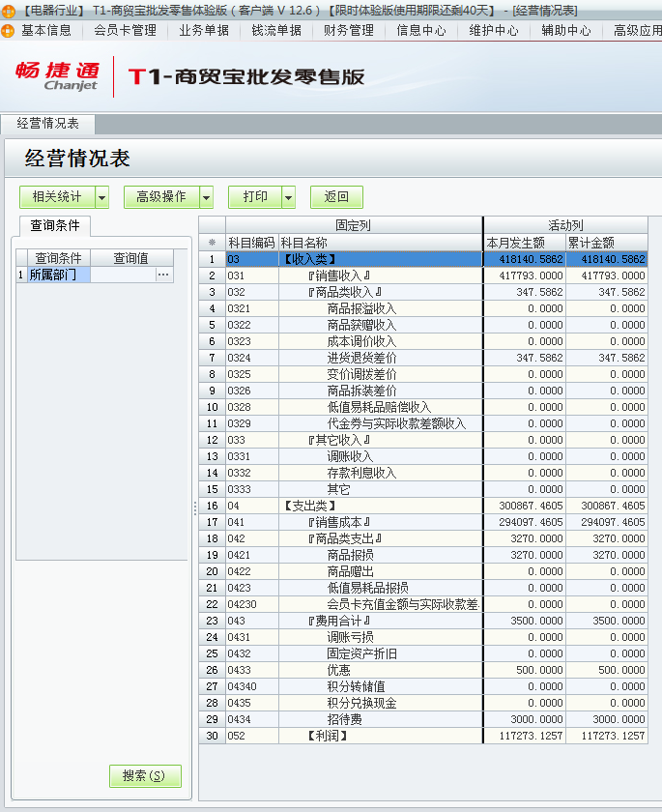The width and height of the screenshot is (662, 812).
Task: Select the 『费用合计』 row
Action: (423, 621)
